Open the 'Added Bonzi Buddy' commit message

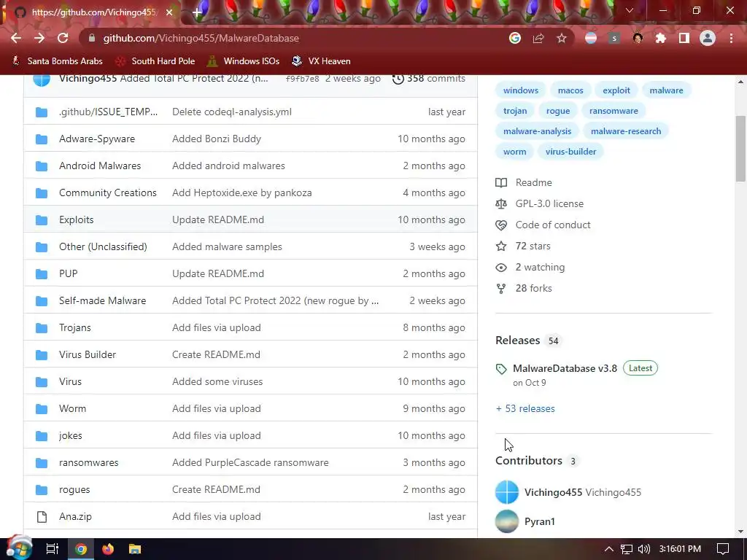pyautogui.click(x=216, y=139)
